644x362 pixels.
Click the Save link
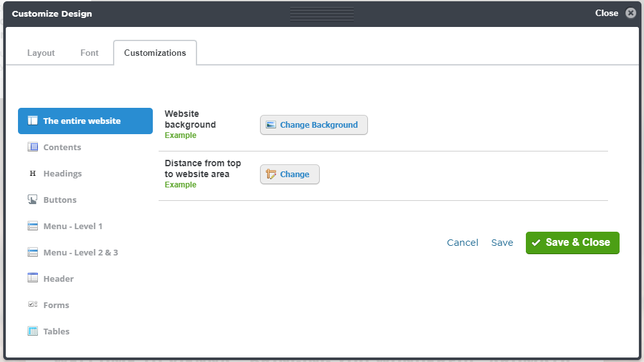tap(502, 243)
